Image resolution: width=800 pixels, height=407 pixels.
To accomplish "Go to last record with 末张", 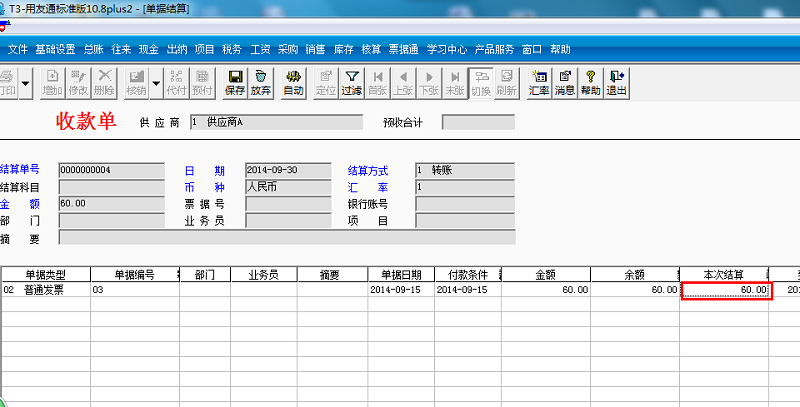I will (x=455, y=83).
